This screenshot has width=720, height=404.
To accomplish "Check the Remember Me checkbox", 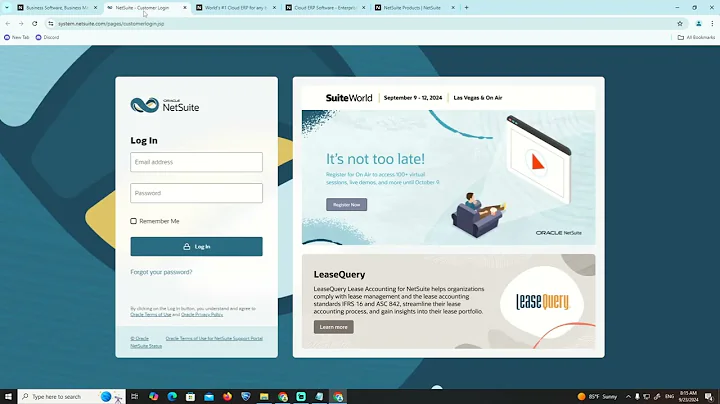I will [x=134, y=221].
